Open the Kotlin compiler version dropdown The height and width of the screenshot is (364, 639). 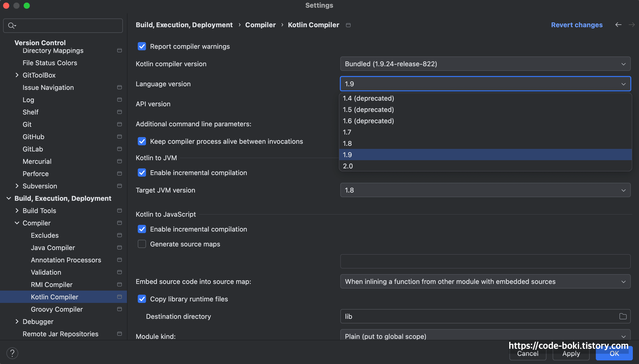485,64
